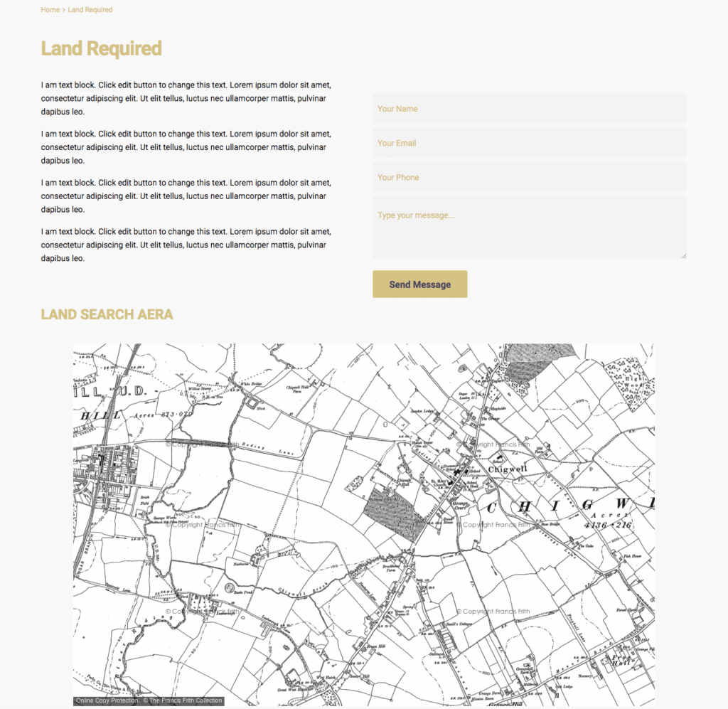
Task: Open the Home breadcrumb link
Action: point(50,10)
